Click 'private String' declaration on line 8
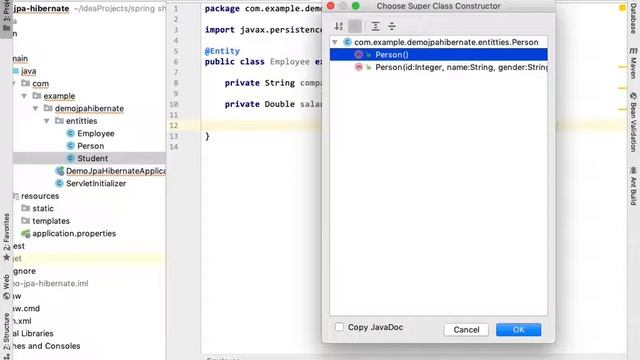Viewport: 640px width, 360px height. coord(260,83)
